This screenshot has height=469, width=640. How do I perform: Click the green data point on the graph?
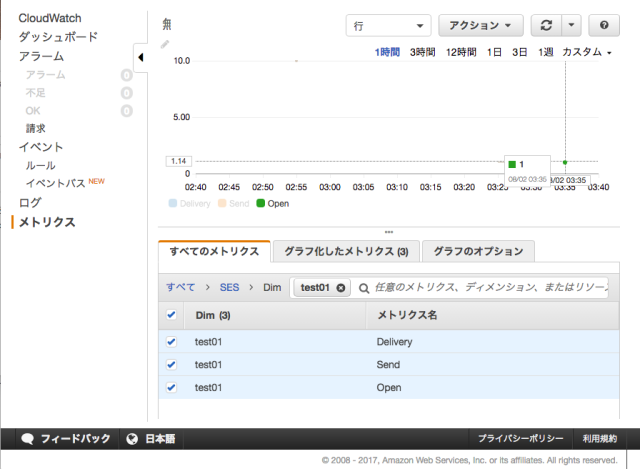[565, 162]
